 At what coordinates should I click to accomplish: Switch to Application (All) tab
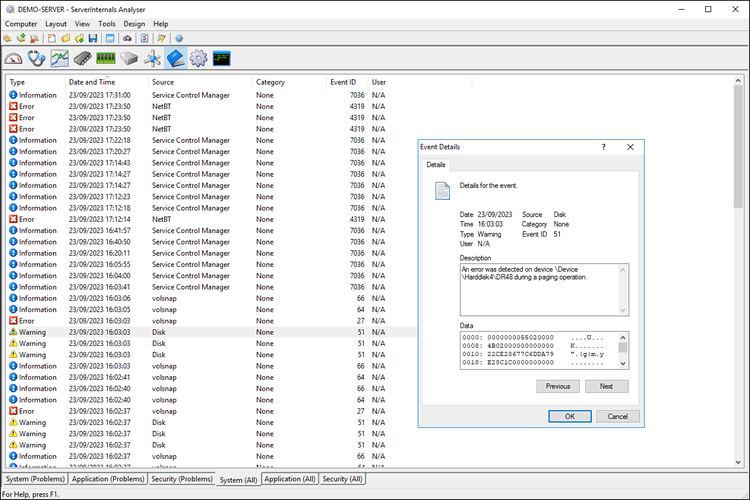[x=290, y=479]
